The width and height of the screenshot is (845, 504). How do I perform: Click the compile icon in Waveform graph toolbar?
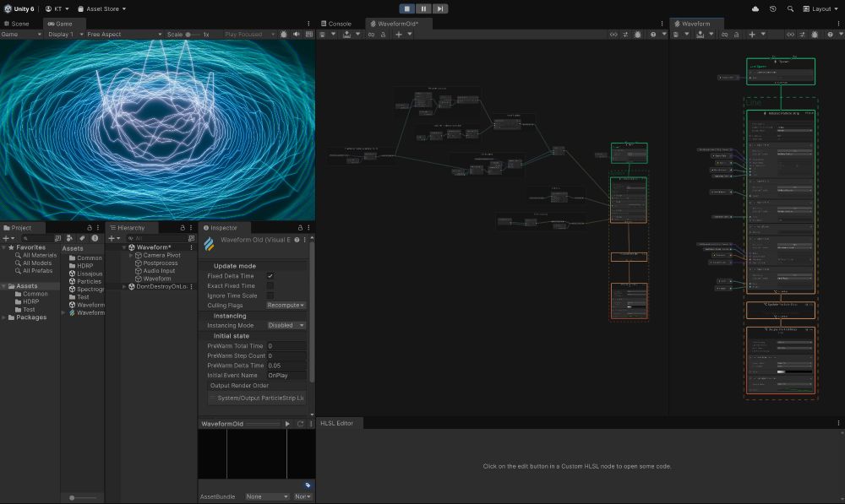[x=700, y=35]
